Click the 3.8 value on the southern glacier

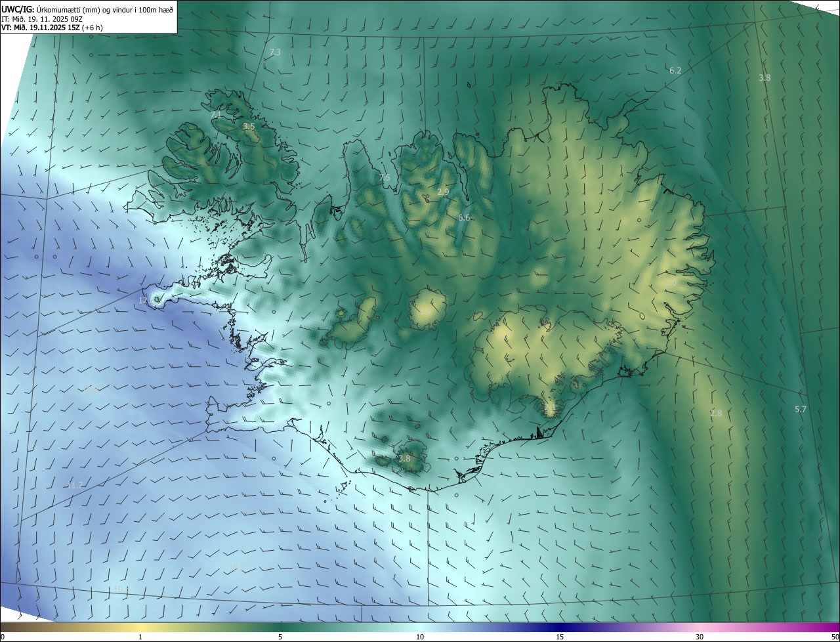coord(404,459)
